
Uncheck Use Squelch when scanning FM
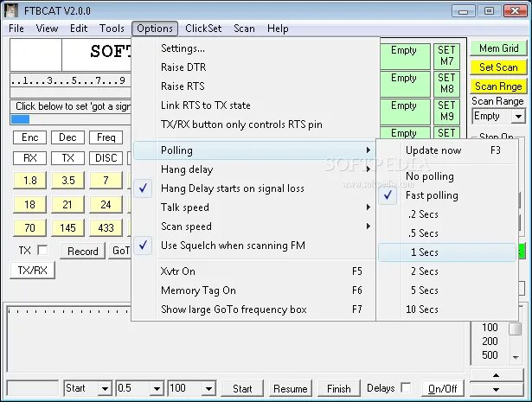pos(255,245)
